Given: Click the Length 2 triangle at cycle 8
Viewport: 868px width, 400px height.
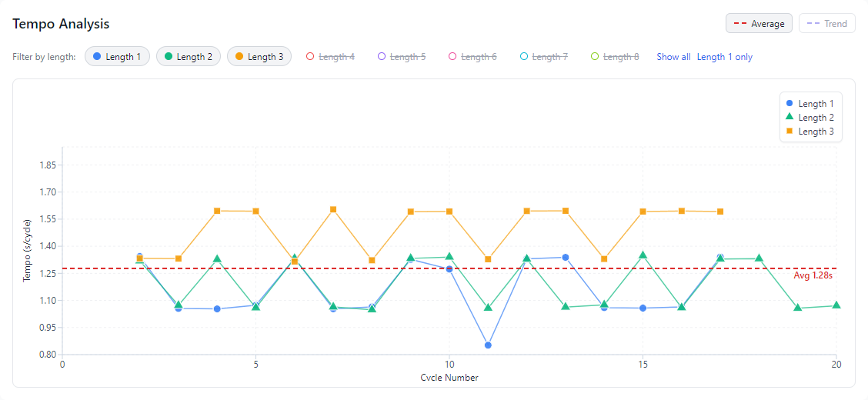Looking at the screenshot, I should 372,308.
